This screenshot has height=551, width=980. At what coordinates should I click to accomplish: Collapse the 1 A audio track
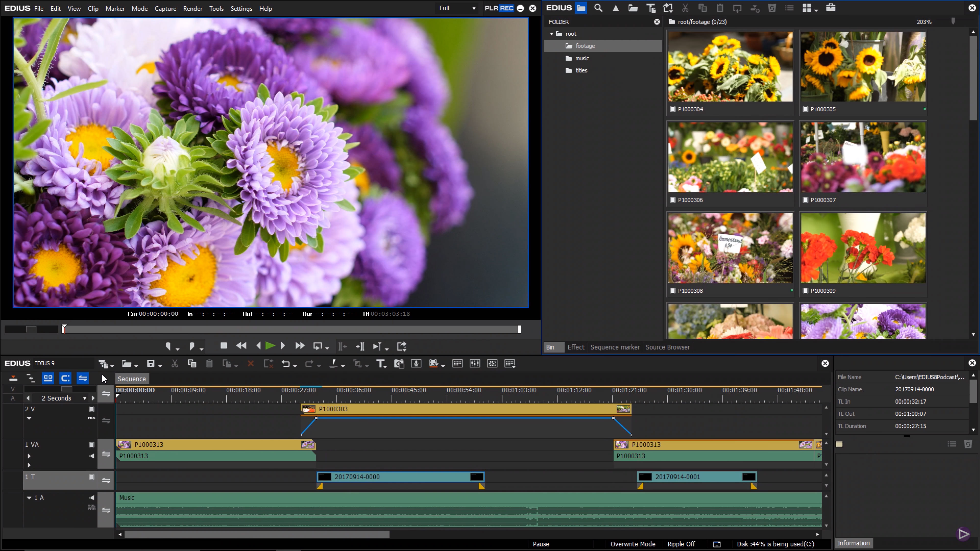point(29,498)
